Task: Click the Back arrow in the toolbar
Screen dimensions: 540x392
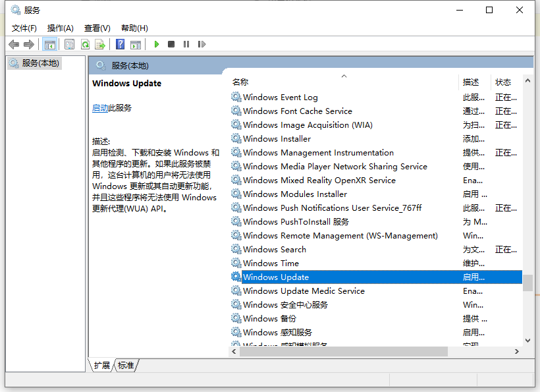Action: point(14,44)
